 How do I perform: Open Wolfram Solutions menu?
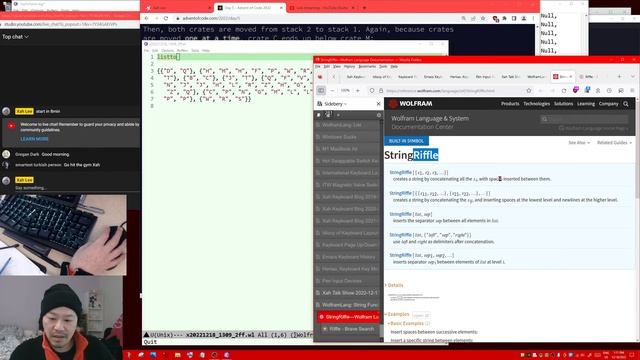[x=563, y=104]
